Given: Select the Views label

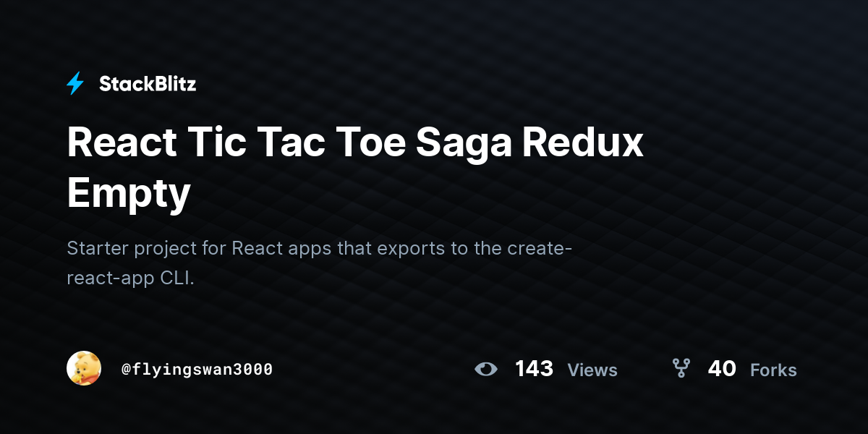Looking at the screenshot, I should 592,370.
